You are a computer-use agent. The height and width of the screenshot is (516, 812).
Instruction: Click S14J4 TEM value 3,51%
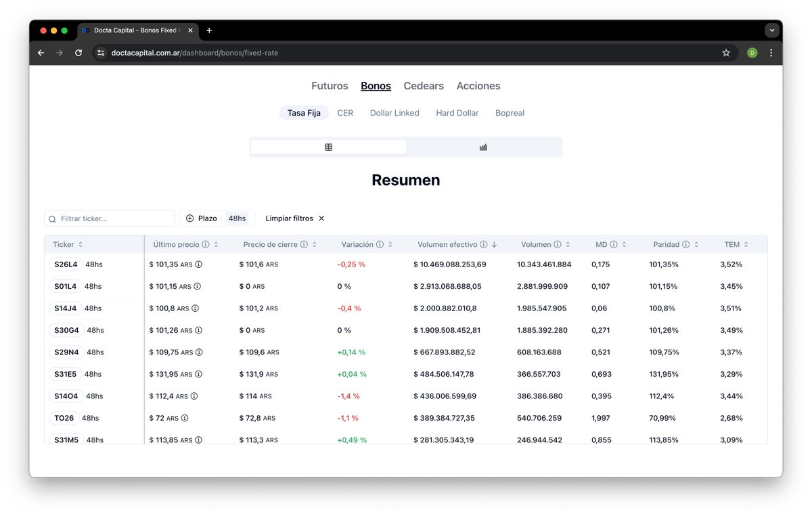point(731,308)
